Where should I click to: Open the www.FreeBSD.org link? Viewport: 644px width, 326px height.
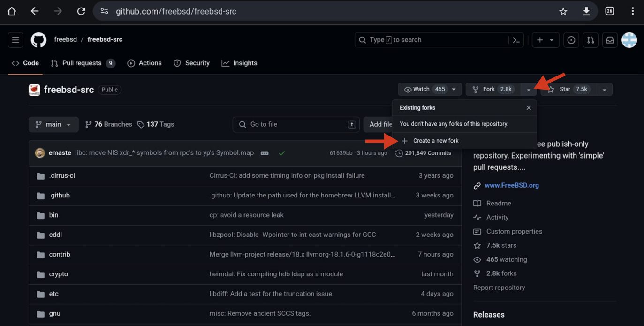[511, 185]
